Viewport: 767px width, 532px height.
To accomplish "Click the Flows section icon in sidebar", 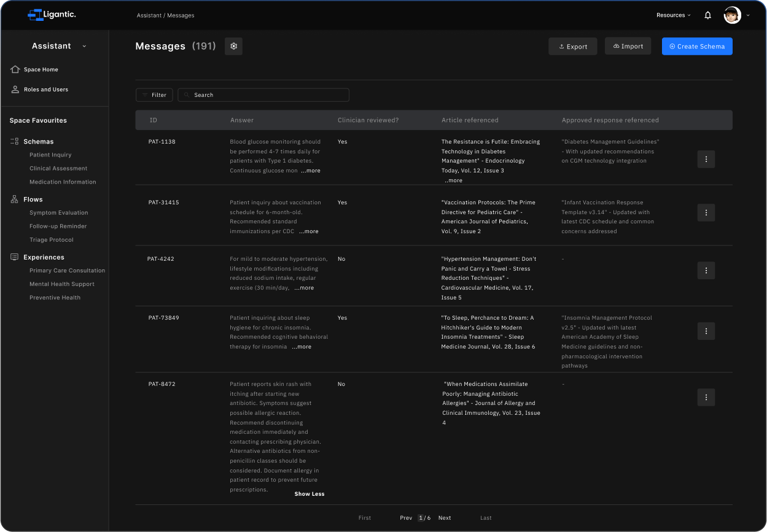I will (14, 199).
